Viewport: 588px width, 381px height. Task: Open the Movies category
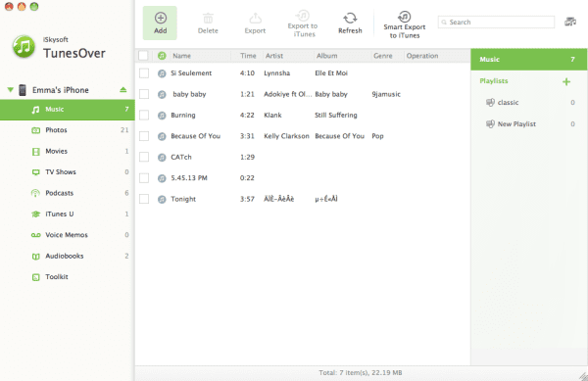tap(67, 151)
